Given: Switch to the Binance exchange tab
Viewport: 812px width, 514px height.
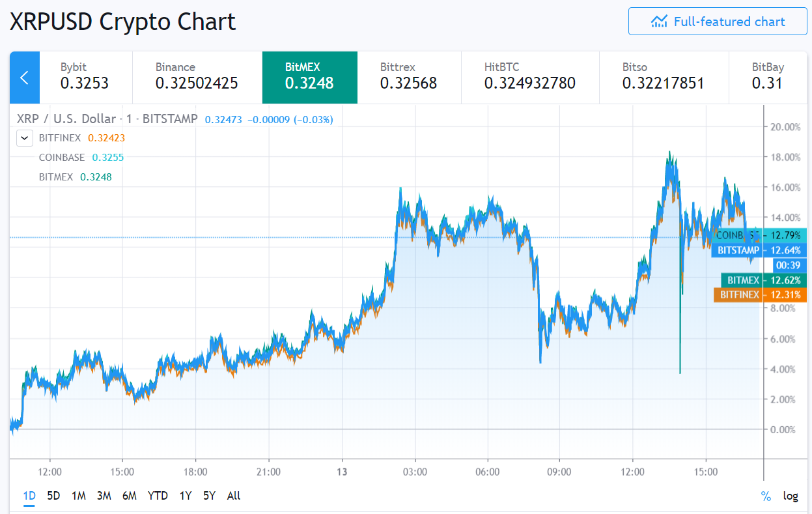Looking at the screenshot, I should click(195, 77).
